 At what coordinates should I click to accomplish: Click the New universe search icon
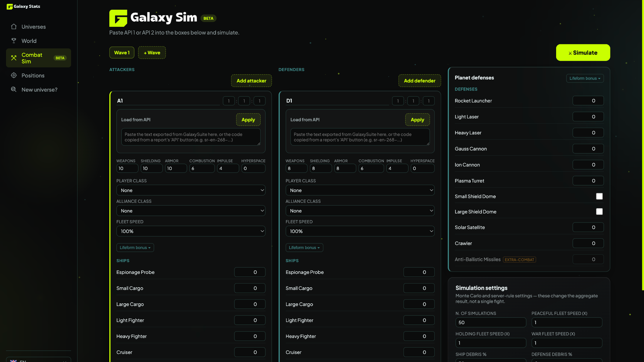point(14,89)
